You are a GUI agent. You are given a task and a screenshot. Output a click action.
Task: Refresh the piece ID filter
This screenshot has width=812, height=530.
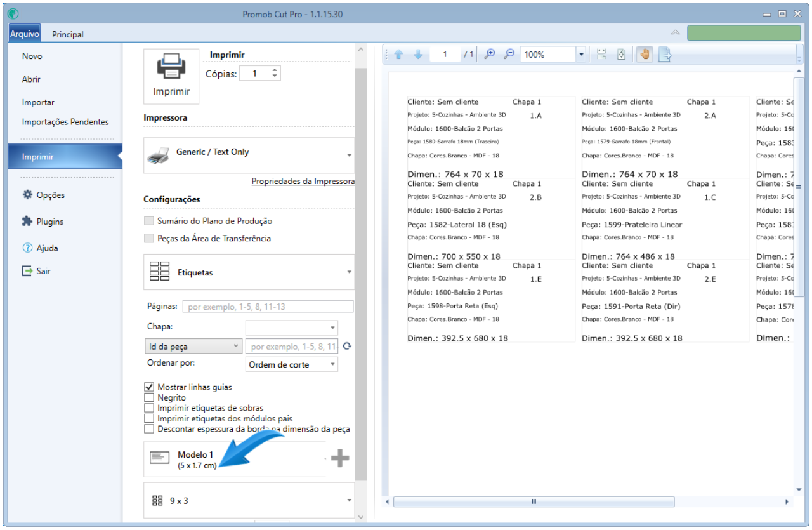(346, 347)
